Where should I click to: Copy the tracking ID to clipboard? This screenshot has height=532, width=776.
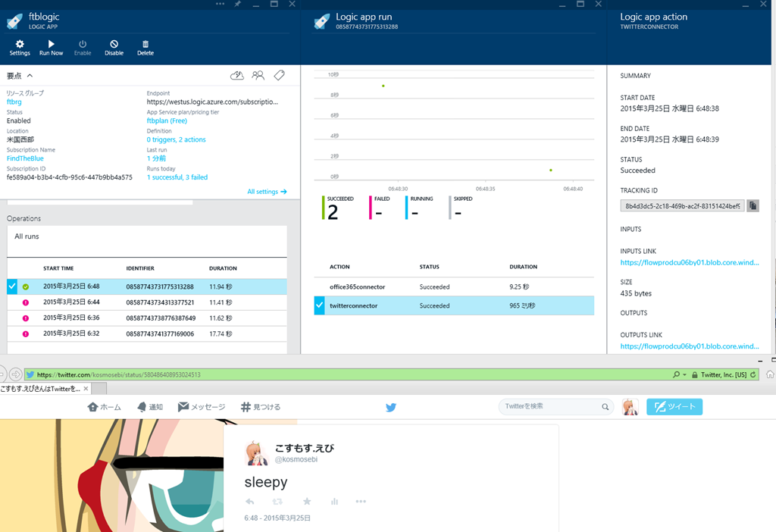(753, 206)
